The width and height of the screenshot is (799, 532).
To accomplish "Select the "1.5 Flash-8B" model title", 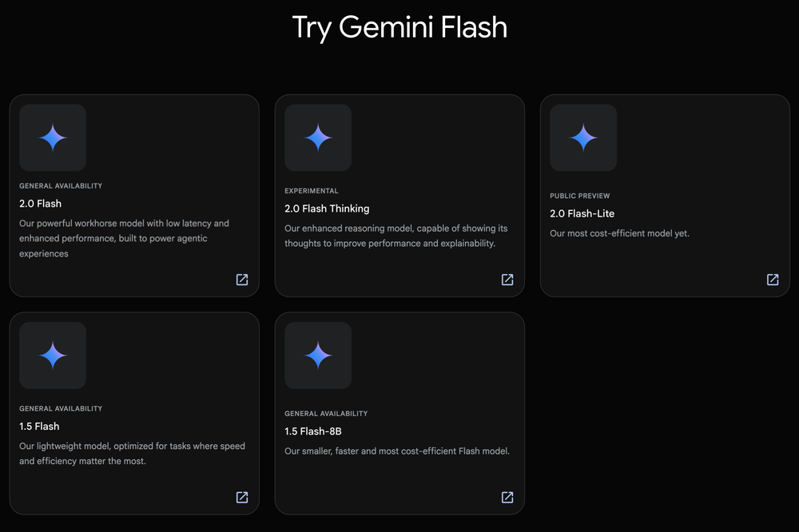I will [x=313, y=431].
